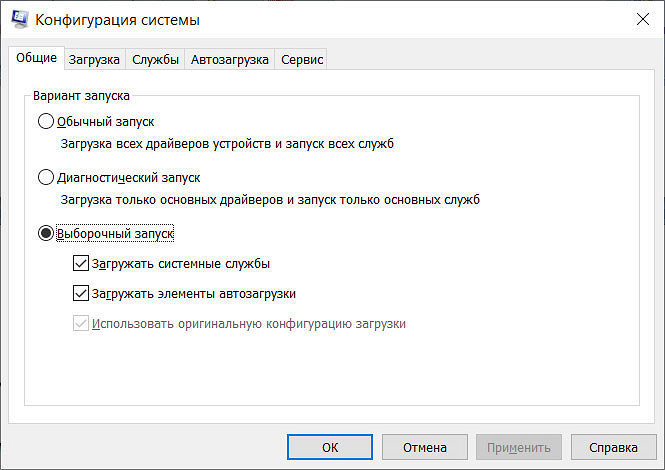
Task: Choose the Диагностический запуск option
Action: tap(45, 178)
